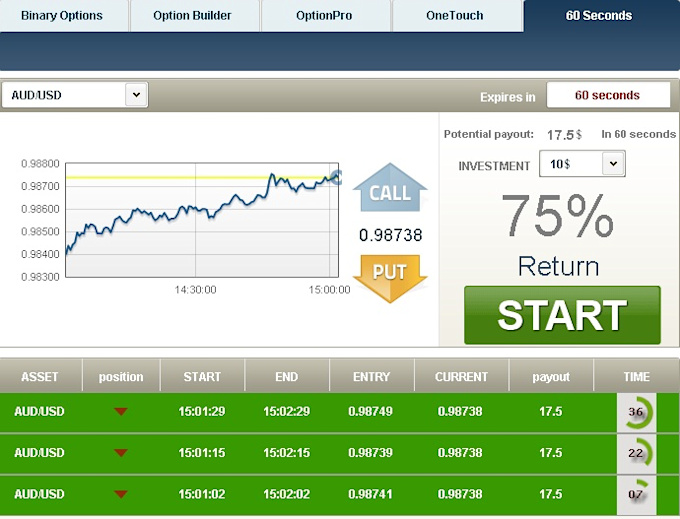The height and width of the screenshot is (519, 680).
Task: Click AUD/USD in the 15:01:29 row
Action: coord(39,411)
